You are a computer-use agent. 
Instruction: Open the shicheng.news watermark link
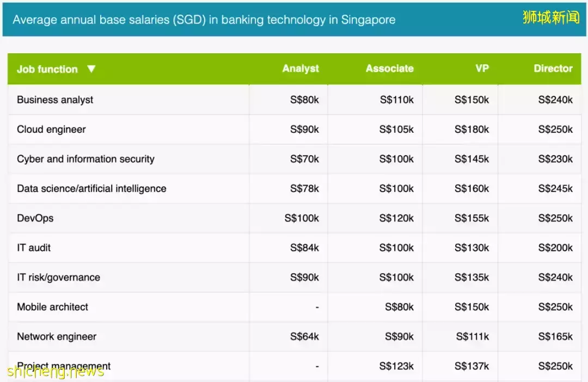56,372
